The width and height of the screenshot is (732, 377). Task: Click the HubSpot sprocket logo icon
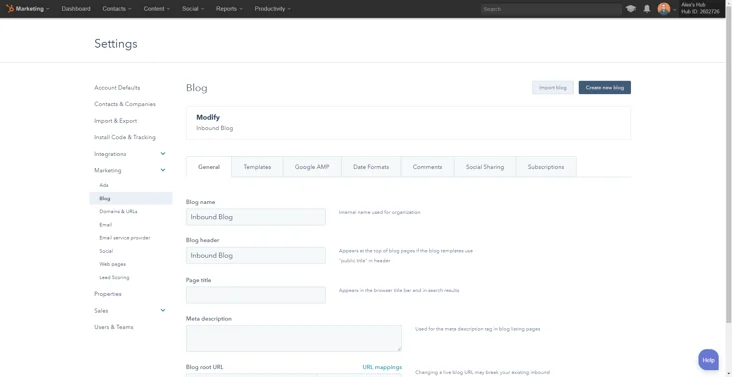click(x=10, y=8)
